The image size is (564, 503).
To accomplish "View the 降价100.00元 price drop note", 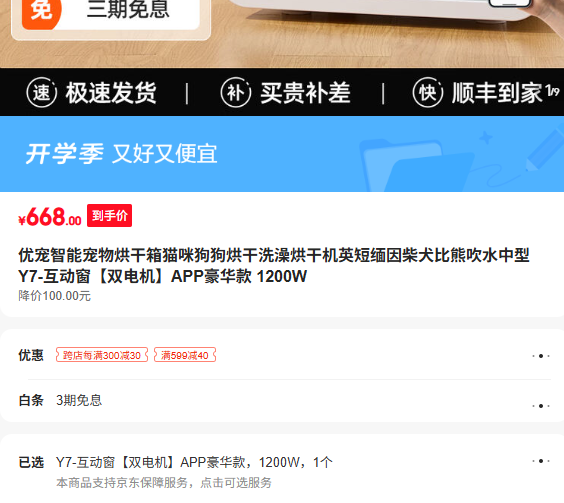I will point(54,296).
